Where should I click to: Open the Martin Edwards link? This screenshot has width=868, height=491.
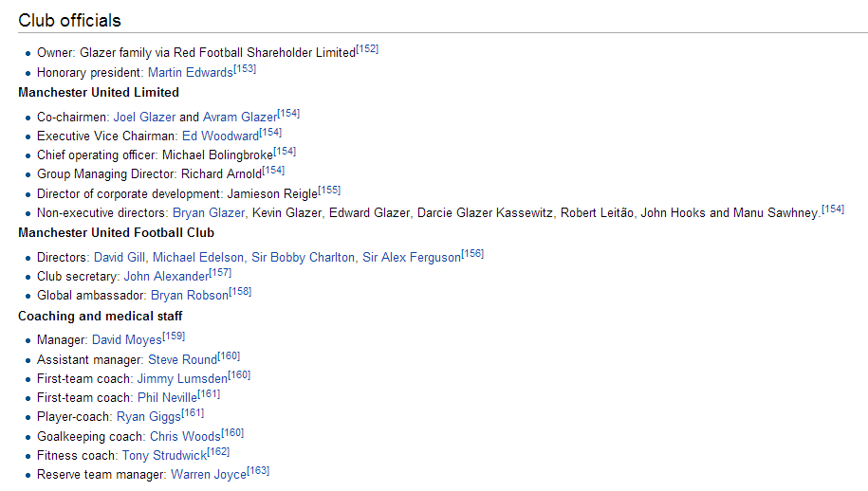pyautogui.click(x=190, y=73)
